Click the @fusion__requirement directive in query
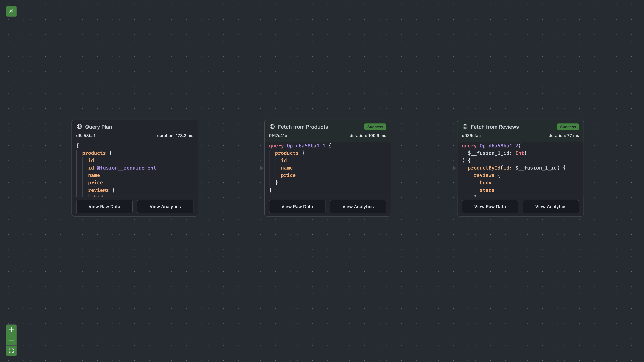The image size is (644, 362). tap(126, 168)
